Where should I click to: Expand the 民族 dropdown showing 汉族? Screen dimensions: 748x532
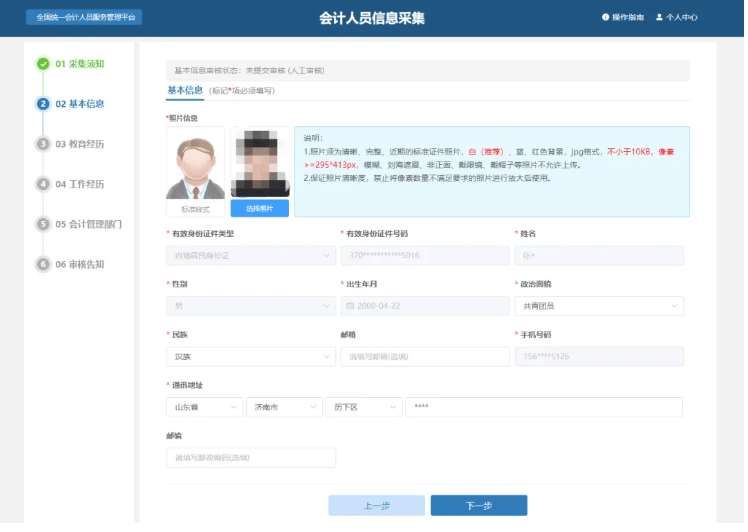pos(250,357)
